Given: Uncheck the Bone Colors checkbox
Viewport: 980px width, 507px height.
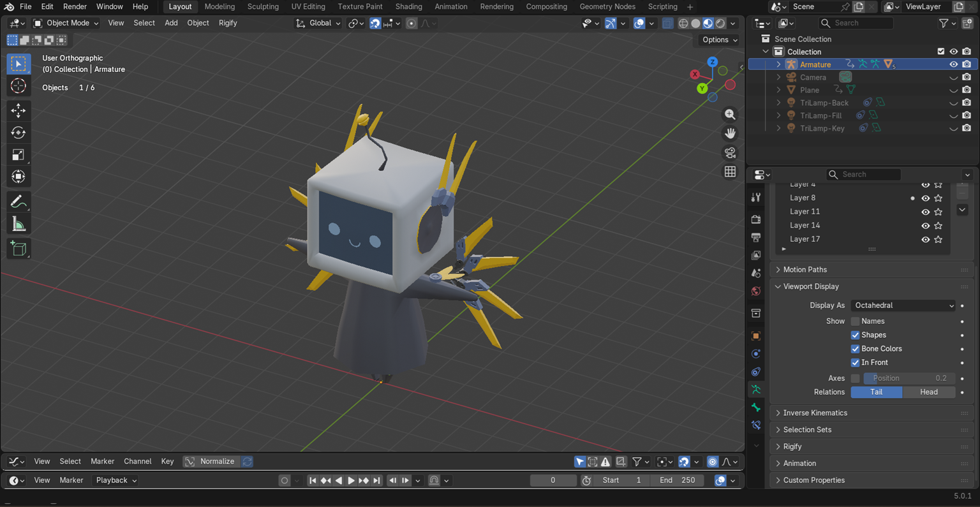Looking at the screenshot, I should [x=855, y=349].
